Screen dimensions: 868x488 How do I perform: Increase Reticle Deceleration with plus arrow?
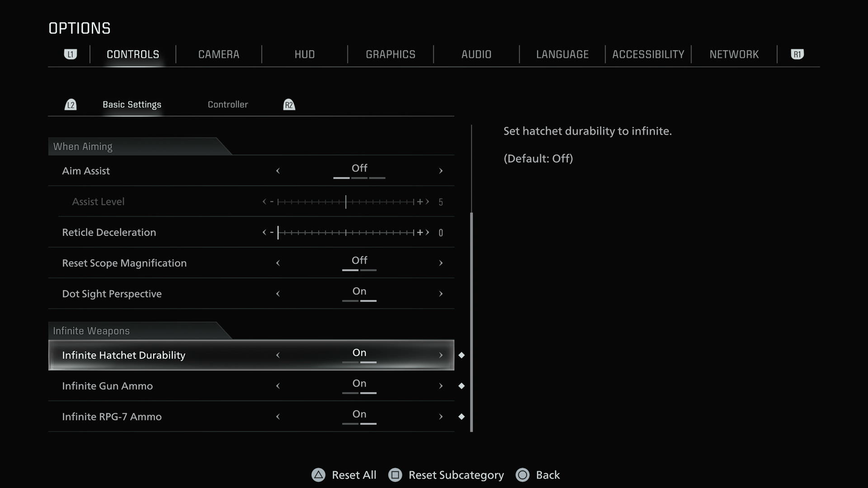423,232
